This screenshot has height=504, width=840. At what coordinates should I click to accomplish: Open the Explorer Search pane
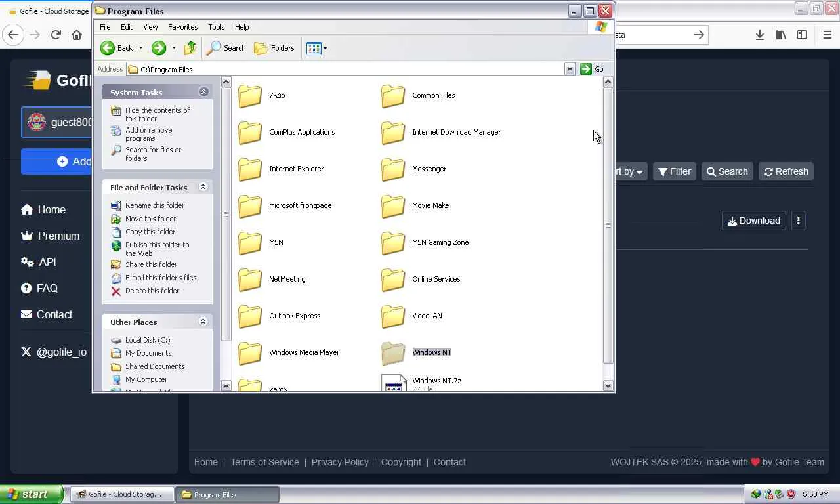[226, 48]
